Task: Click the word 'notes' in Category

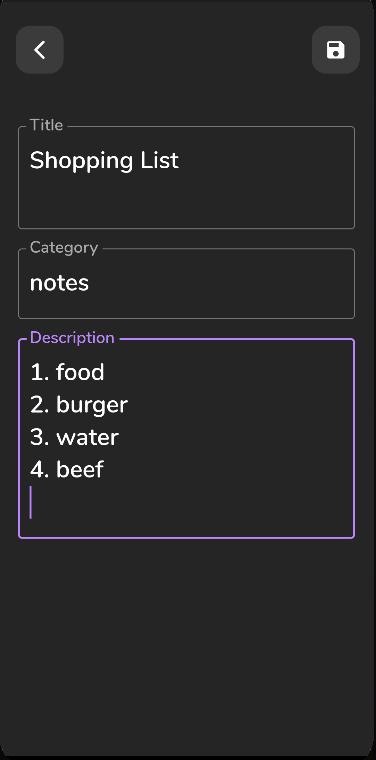Action: coord(59,283)
